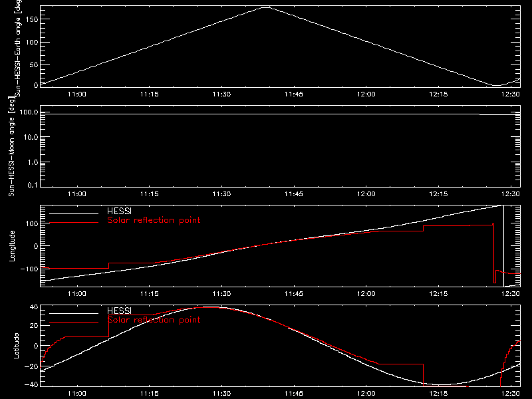Click the Latitude axis label

(16, 346)
